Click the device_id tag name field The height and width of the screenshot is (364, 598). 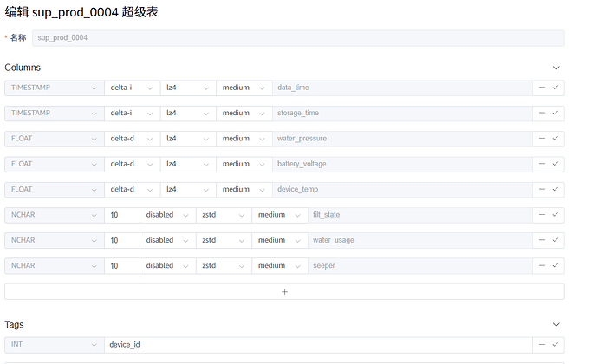click(318, 345)
